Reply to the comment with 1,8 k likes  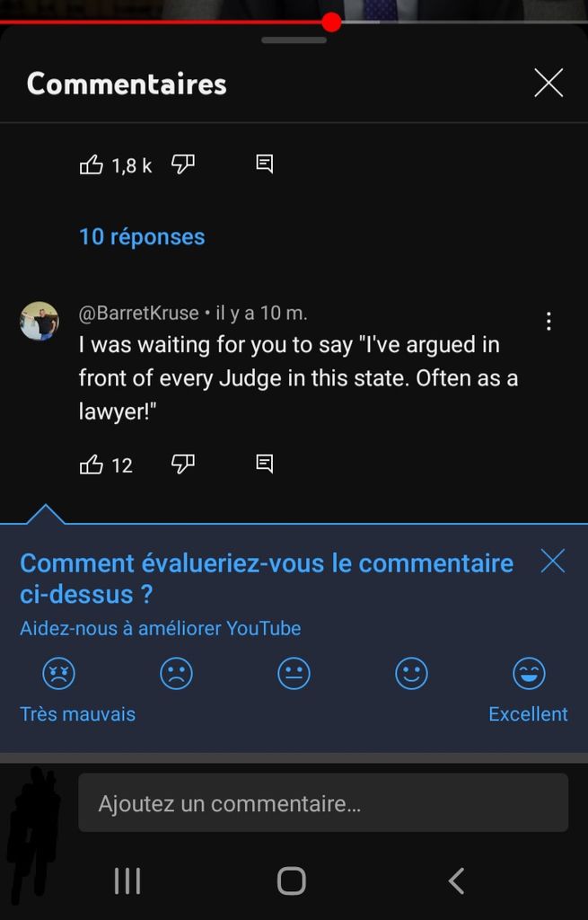(x=264, y=164)
